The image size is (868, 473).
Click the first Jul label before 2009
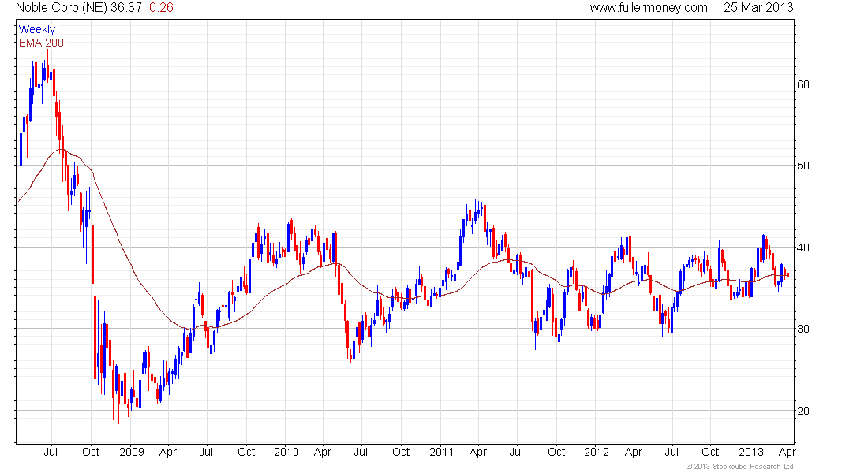pos(51,452)
